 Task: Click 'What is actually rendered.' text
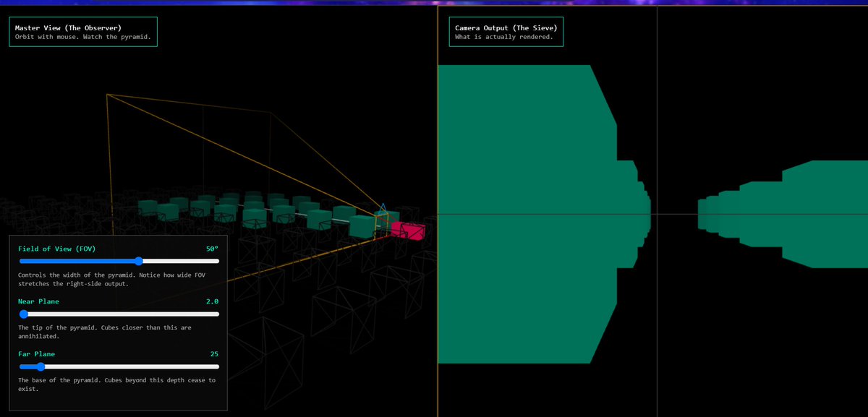click(x=503, y=37)
